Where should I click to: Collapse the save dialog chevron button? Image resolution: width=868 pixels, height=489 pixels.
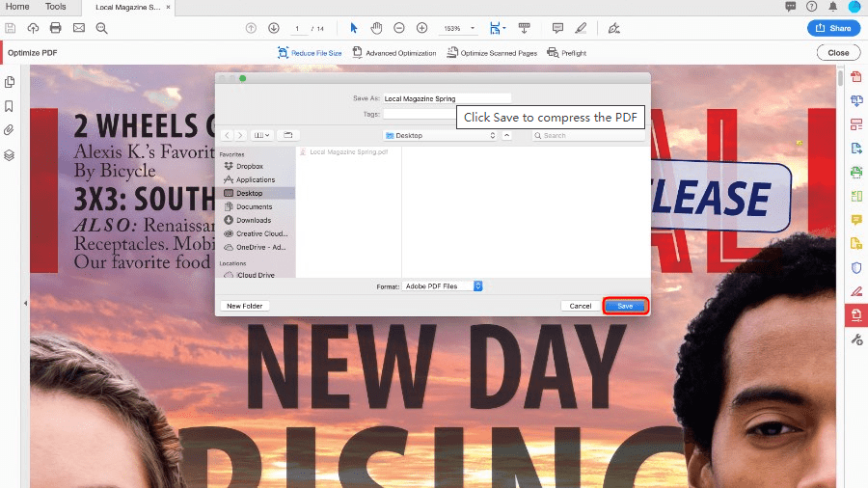[507, 135]
